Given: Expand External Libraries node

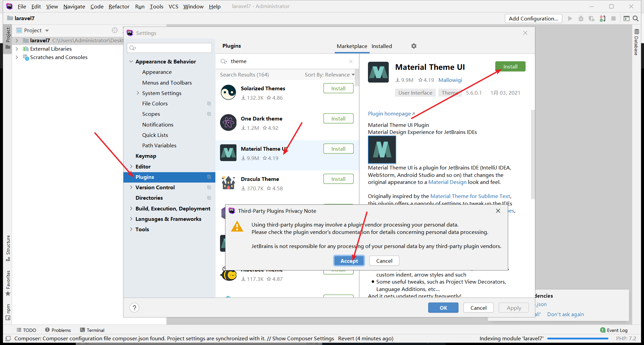Looking at the screenshot, I should pos(17,49).
